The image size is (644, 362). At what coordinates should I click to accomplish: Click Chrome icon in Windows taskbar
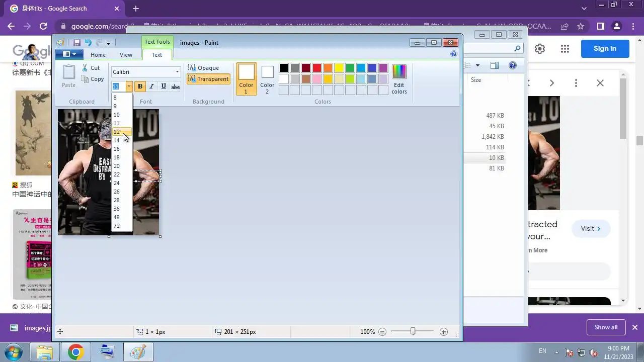[x=76, y=352]
